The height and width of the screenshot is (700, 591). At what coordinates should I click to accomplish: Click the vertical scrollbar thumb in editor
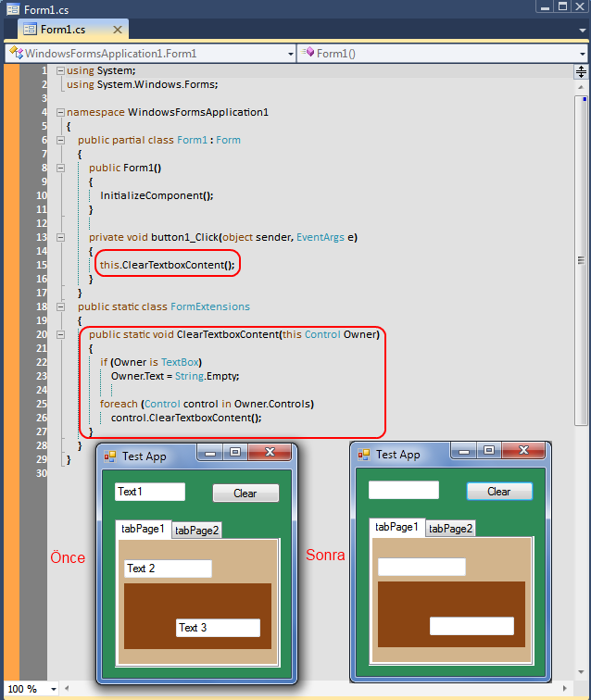[581, 259]
